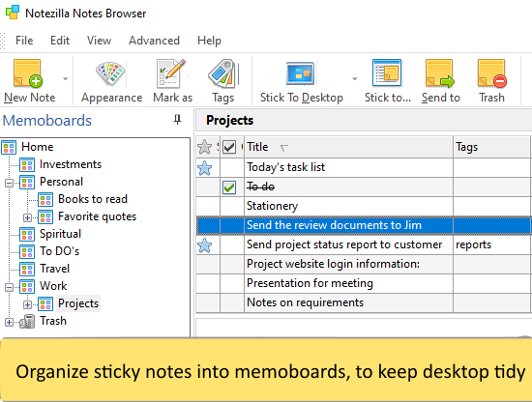Open the Edit menu
The width and height of the screenshot is (532, 402).
coord(60,41)
